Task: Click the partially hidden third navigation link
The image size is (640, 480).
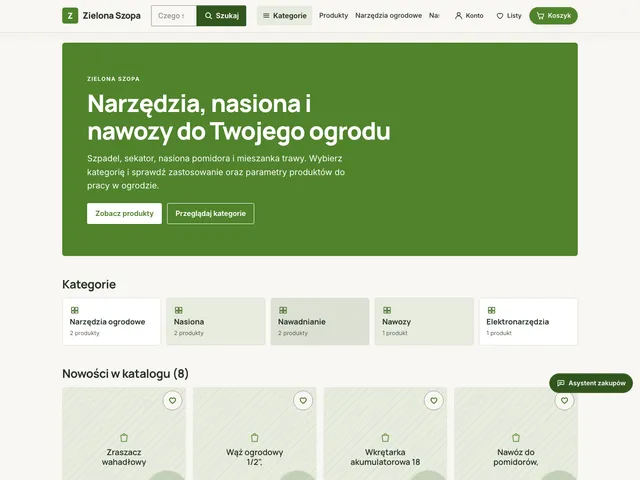Action: click(x=434, y=16)
